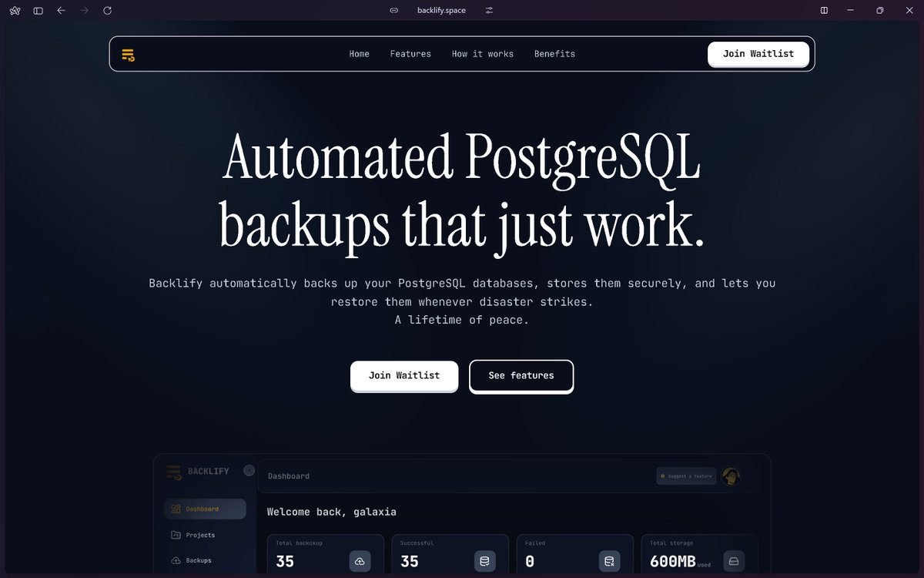
Task: Click the Suggest a feature button
Action: (686, 476)
